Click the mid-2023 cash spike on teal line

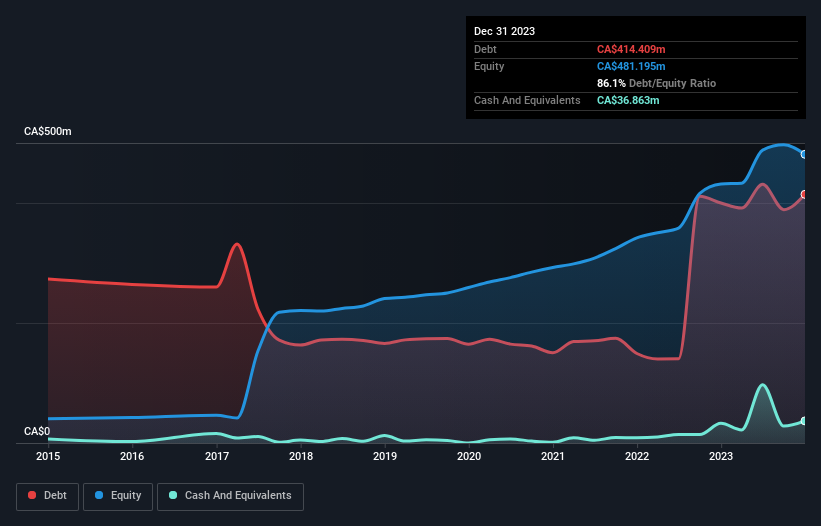click(x=763, y=385)
